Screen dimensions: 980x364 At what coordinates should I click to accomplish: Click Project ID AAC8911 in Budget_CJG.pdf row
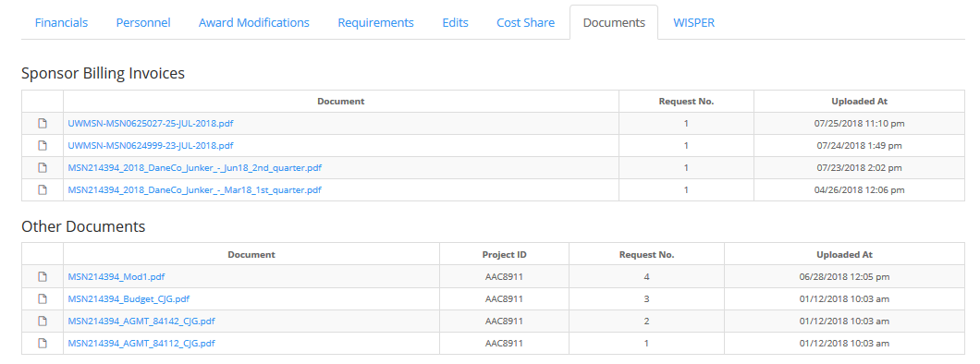(505, 299)
